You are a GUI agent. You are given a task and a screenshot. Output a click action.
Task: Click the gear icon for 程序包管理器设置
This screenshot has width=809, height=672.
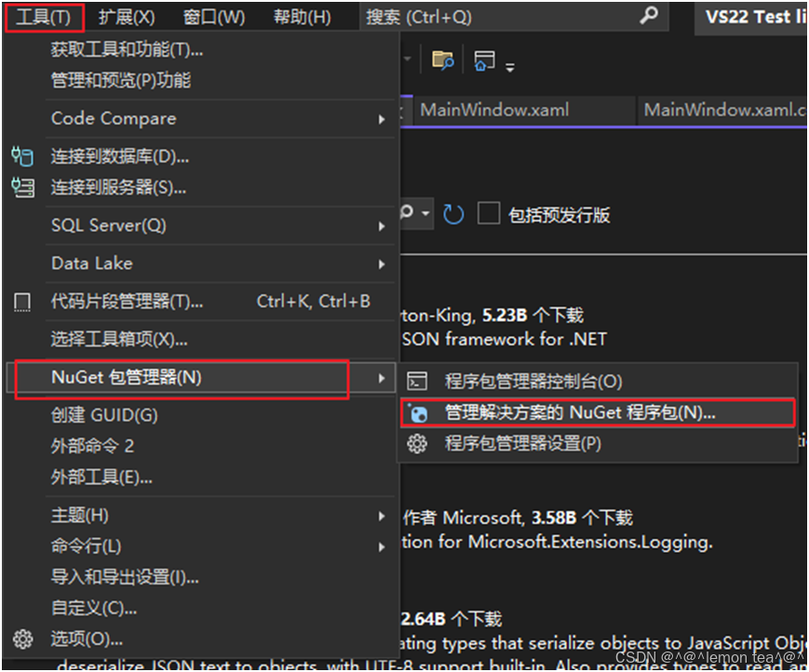pyautogui.click(x=417, y=444)
